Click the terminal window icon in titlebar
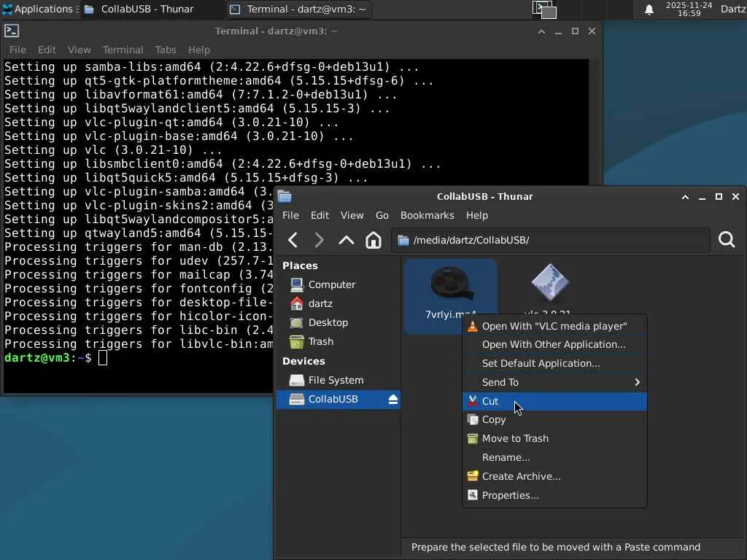 [12, 31]
